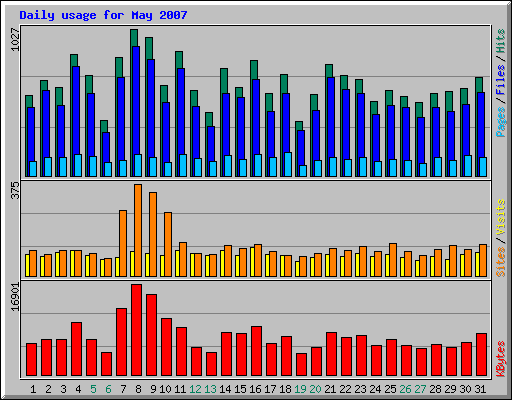
Task: Click the yellow sites bar for day 16
Action: [x=252, y=262]
